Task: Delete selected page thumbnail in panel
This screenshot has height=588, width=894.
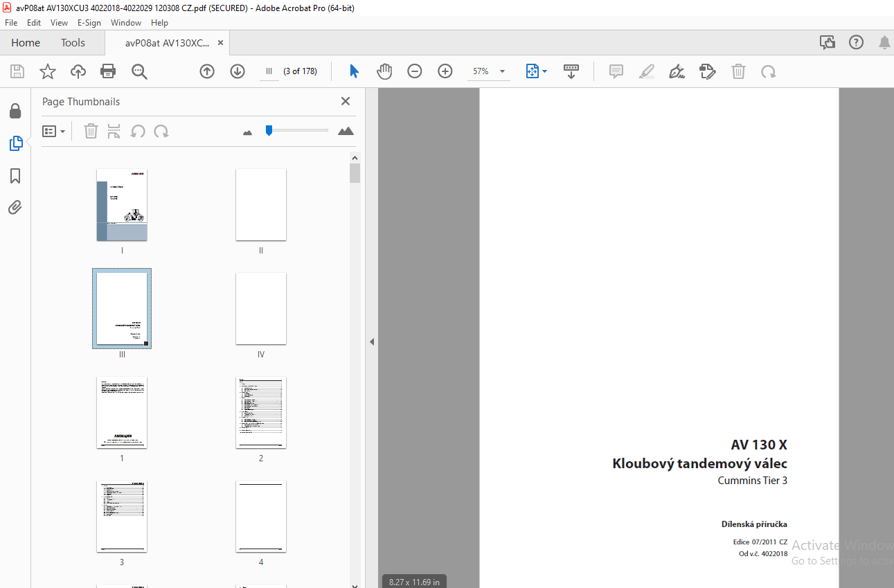Action: tap(91, 131)
